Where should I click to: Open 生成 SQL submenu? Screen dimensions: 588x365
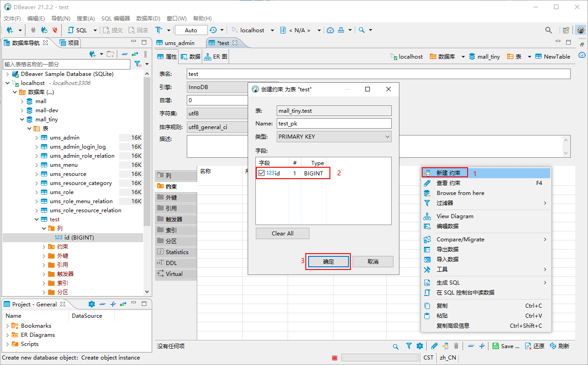click(485, 283)
